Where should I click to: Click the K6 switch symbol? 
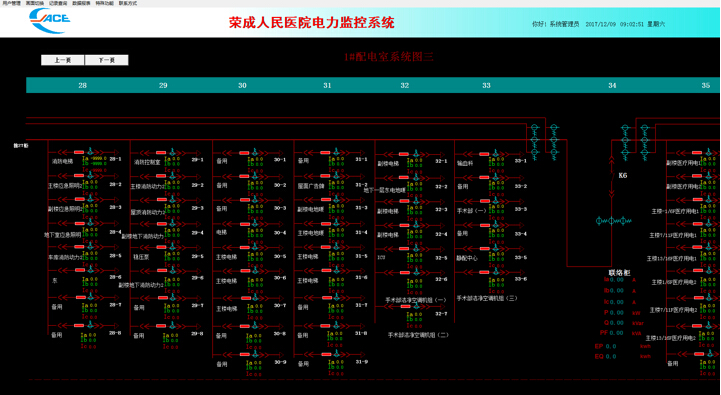tap(612, 177)
